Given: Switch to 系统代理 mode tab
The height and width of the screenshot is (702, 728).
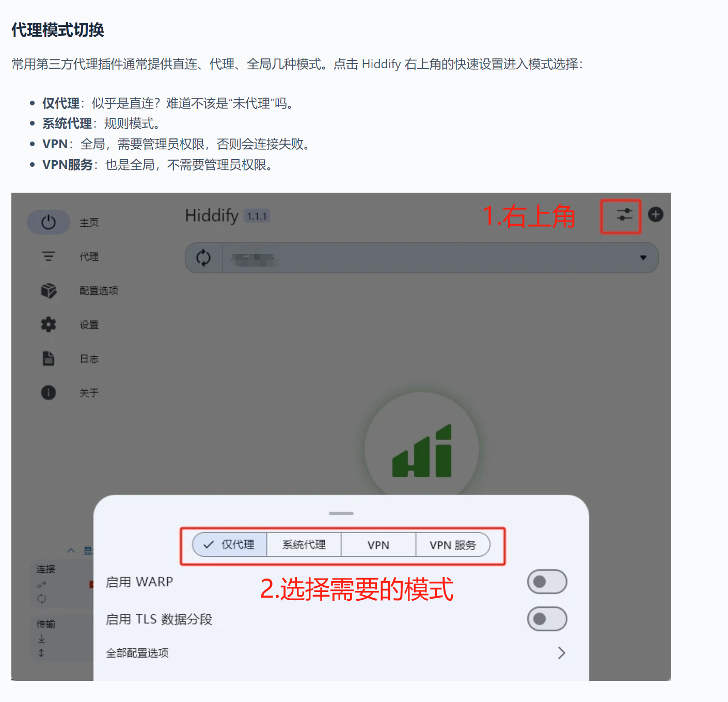Looking at the screenshot, I should [304, 545].
